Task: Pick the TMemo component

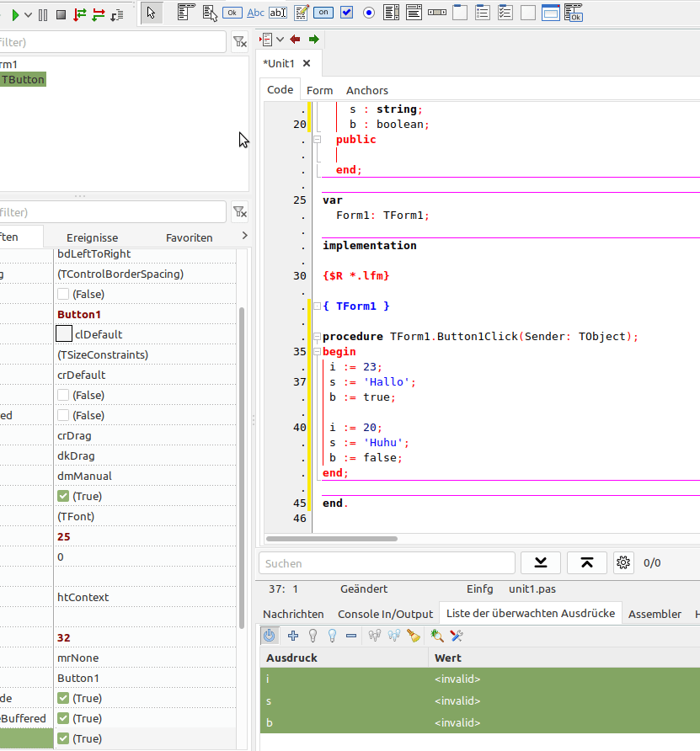Action: (x=302, y=13)
